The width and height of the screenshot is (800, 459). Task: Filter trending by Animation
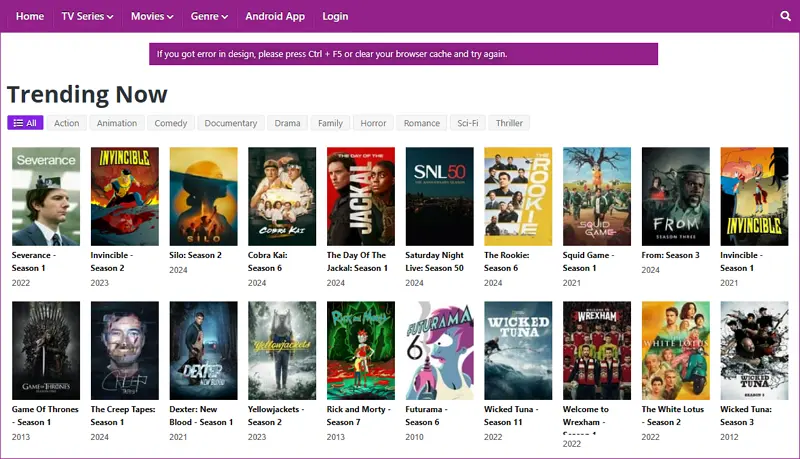(117, 123)
